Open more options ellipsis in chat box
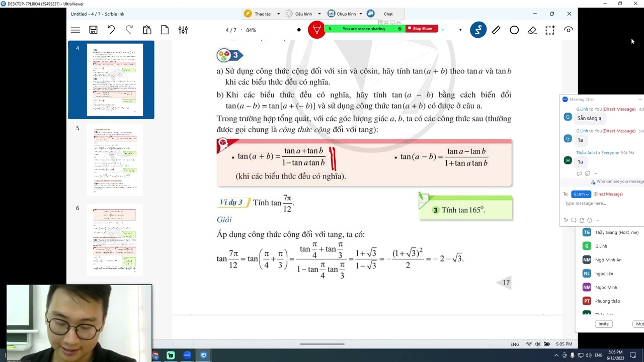The width and height of the screenshot is (644, 362). [x=597, y=220]
